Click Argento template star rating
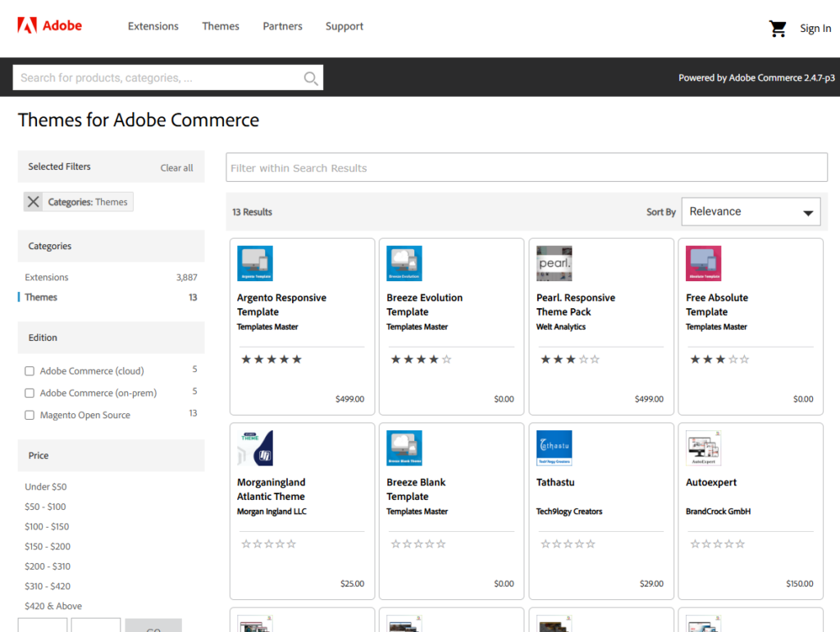This screenshot has width=840, height=632. point(272,359)
